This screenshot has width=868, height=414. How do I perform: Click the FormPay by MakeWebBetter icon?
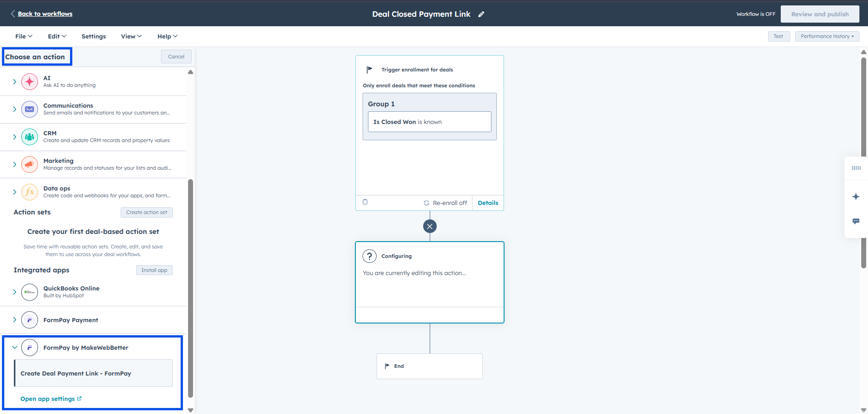click(29, 347)
